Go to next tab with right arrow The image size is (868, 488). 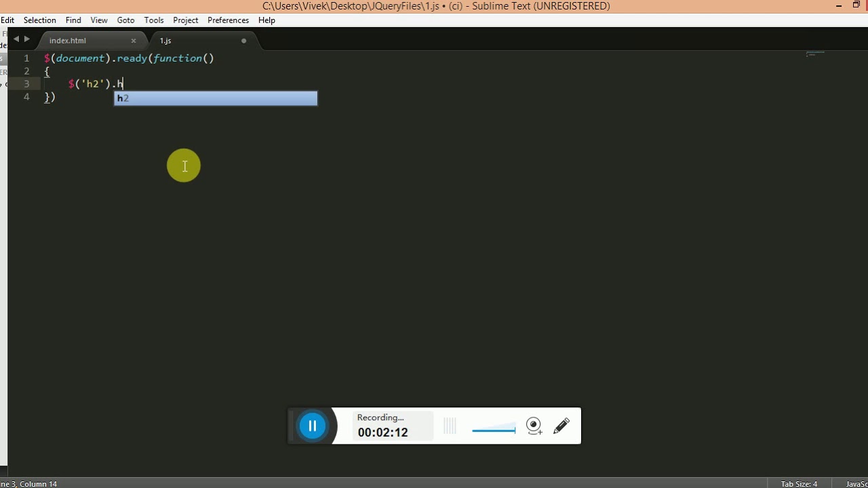point(27,39)
